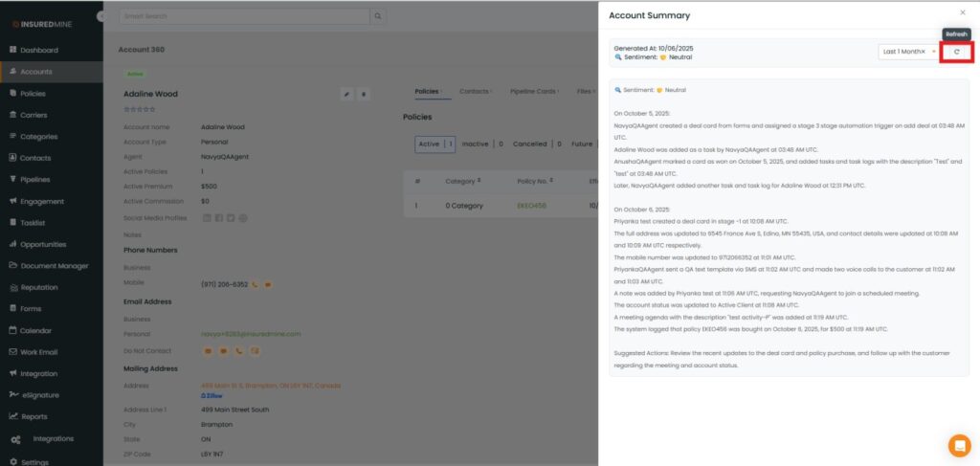Rate the account using the star rating

pos(139,109)
